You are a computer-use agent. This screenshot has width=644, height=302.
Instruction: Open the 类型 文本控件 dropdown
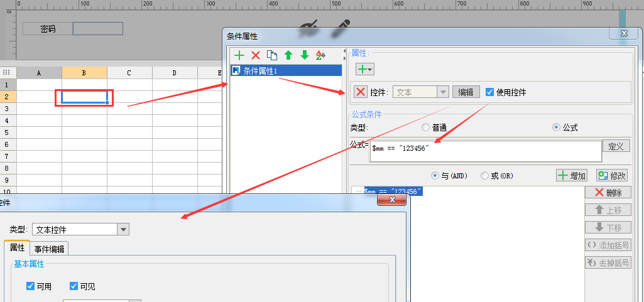pos(123,230)
